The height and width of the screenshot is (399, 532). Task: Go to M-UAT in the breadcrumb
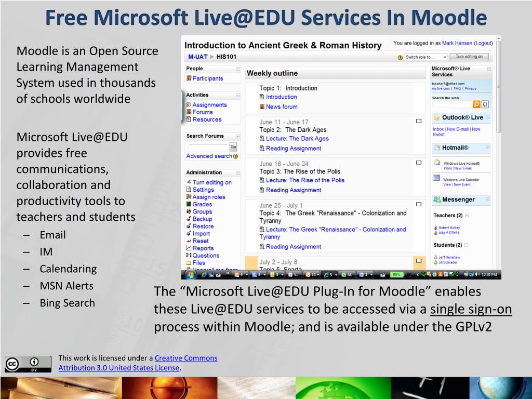(198, 57)
